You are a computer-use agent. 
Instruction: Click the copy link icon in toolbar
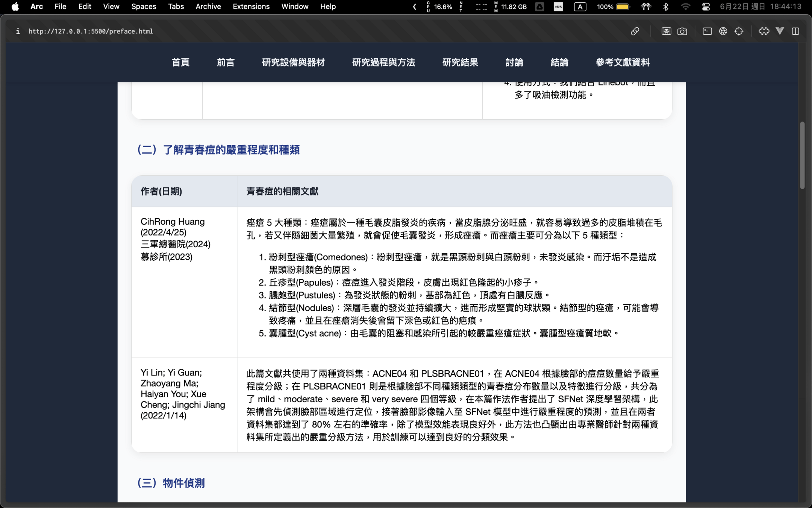point(635,31)
